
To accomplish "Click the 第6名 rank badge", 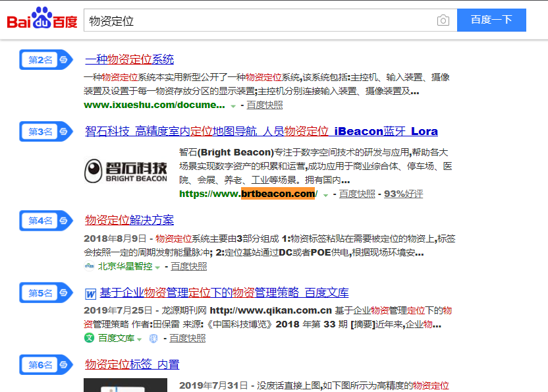I will click(46, 365).
